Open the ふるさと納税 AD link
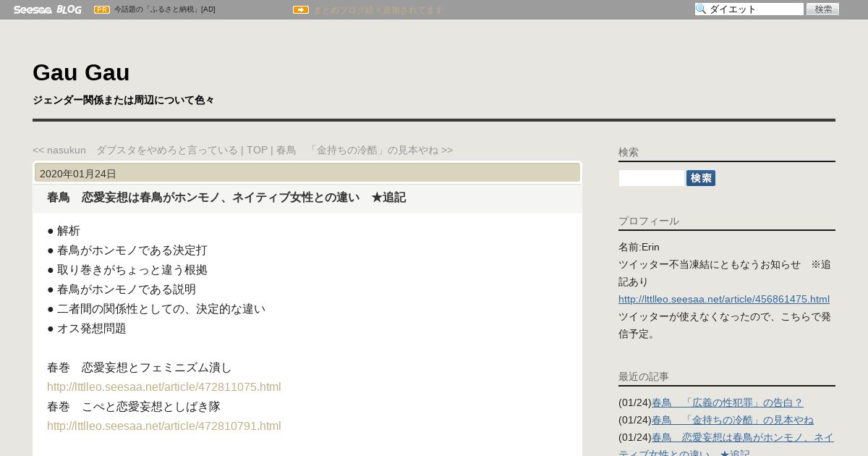Image resolution: width=868 pixels, height=456 pixels. (164, 9)
